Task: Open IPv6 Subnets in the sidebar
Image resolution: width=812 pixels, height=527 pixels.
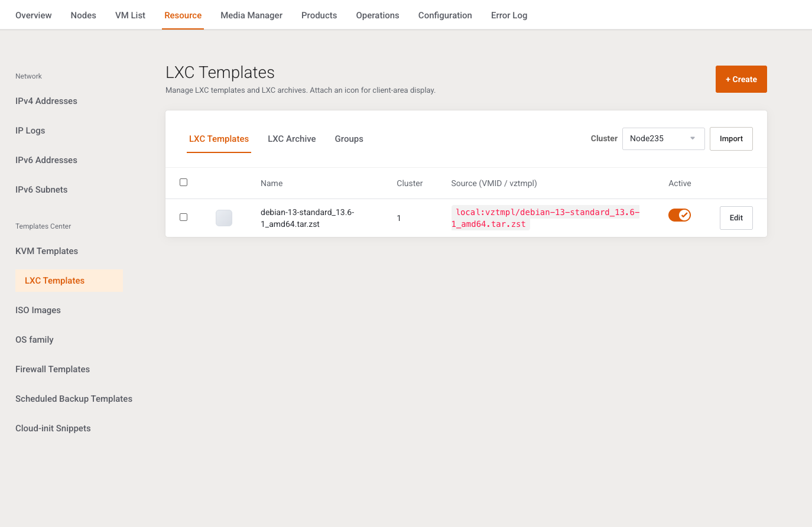Action: (41, 190)
